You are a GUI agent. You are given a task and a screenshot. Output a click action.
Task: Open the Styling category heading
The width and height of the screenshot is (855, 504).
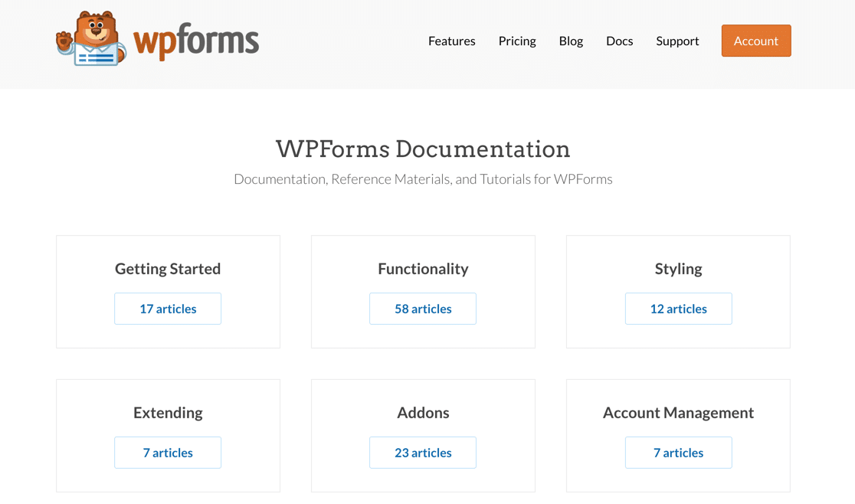point(678,269)
